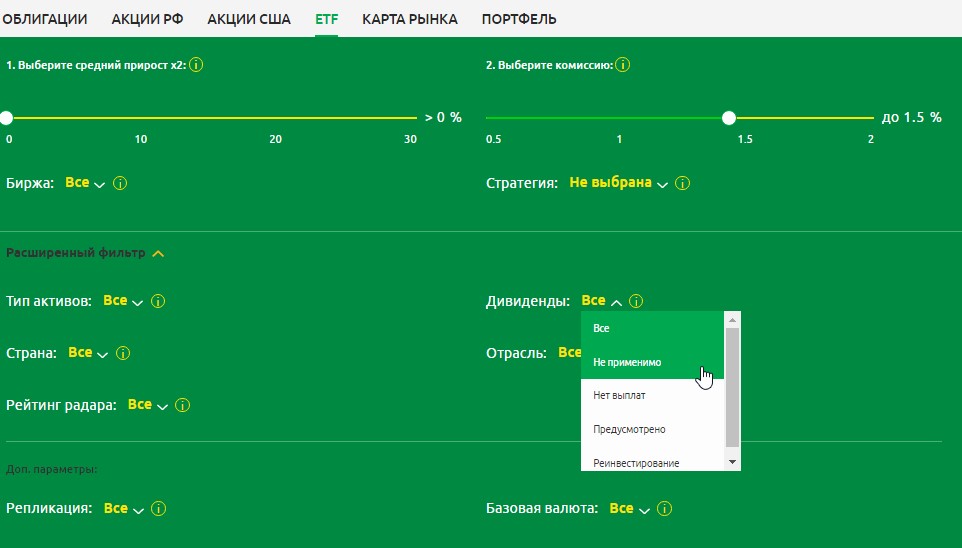Open info tooltip for Базовая валюта
Screen dimensions: 962x548
click(664, 509)
